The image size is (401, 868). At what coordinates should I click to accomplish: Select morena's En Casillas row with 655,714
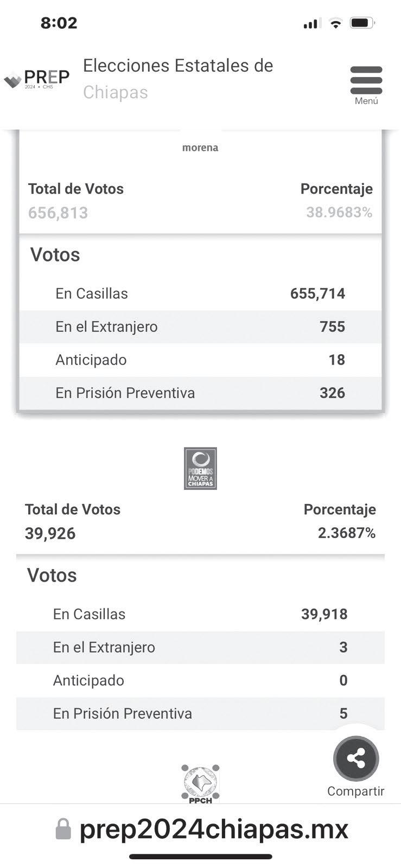[200, 293]
